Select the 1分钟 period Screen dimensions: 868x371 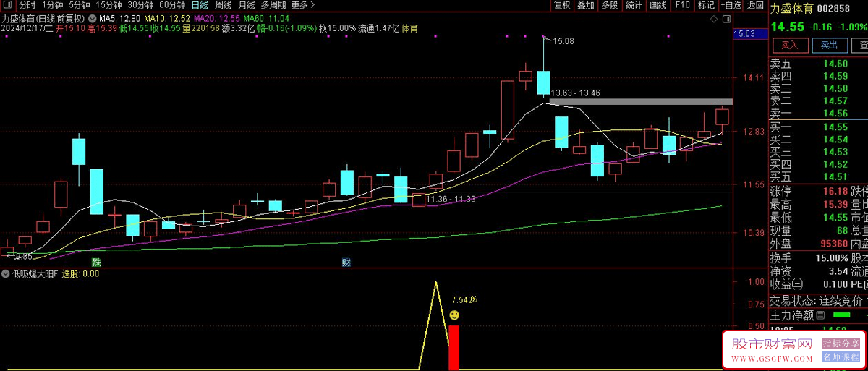click(53, 4)
